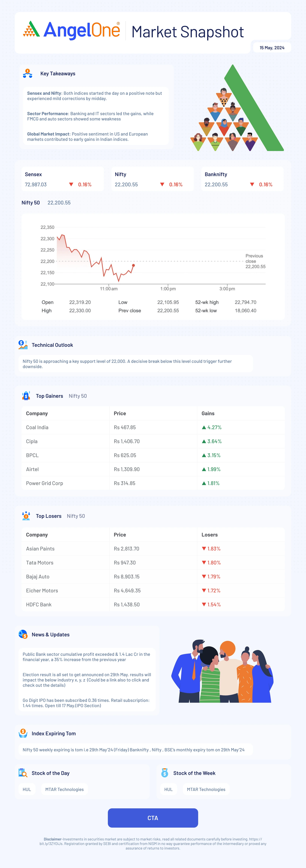Click the Top Losers icon
Image resolution: width=306 pixels, height=868 pixels.
(x=26, y=516)
